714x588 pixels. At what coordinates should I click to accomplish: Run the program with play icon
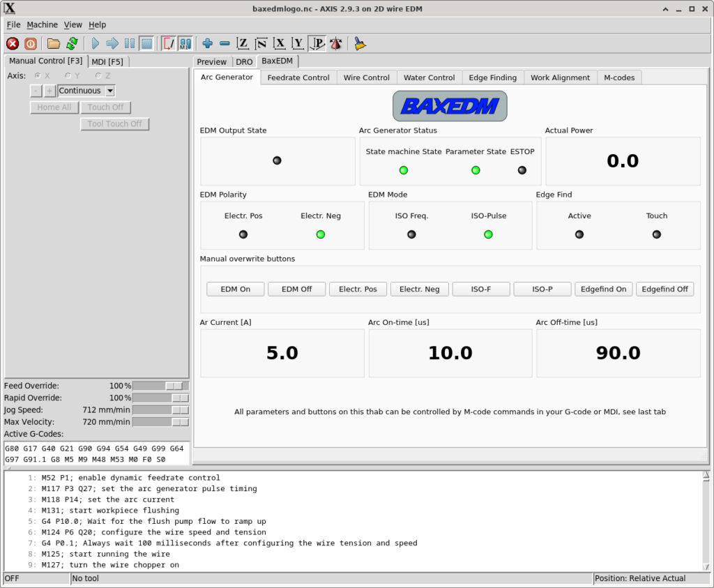pos(95,44)
